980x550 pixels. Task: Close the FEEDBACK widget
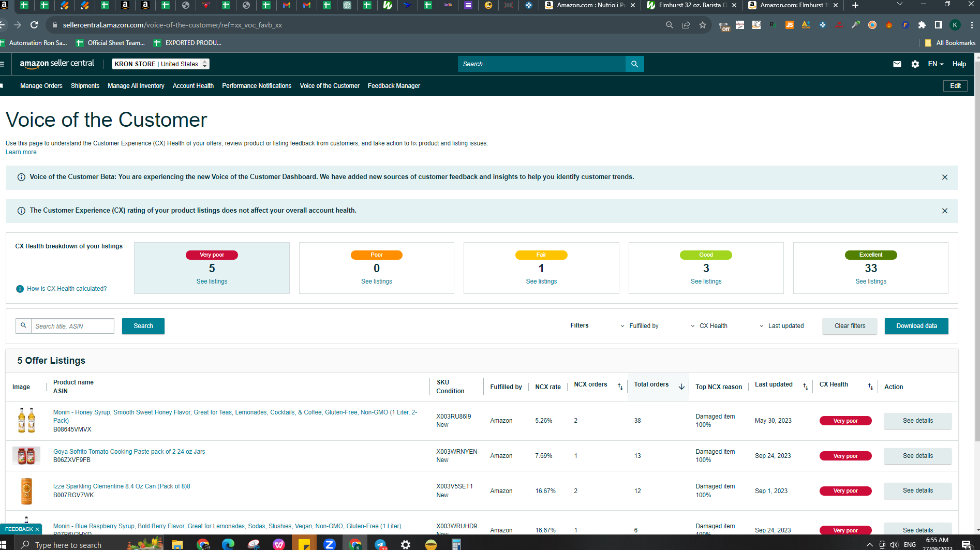(x=37, y=529)
